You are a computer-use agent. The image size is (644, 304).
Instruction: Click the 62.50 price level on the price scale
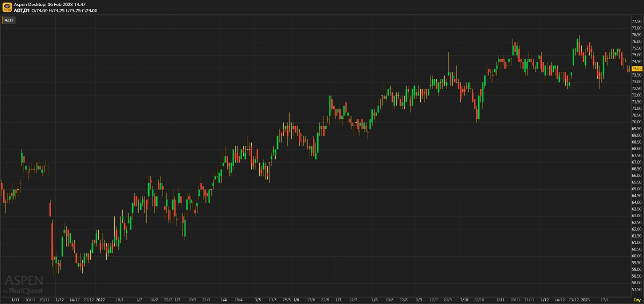point(636,222)
